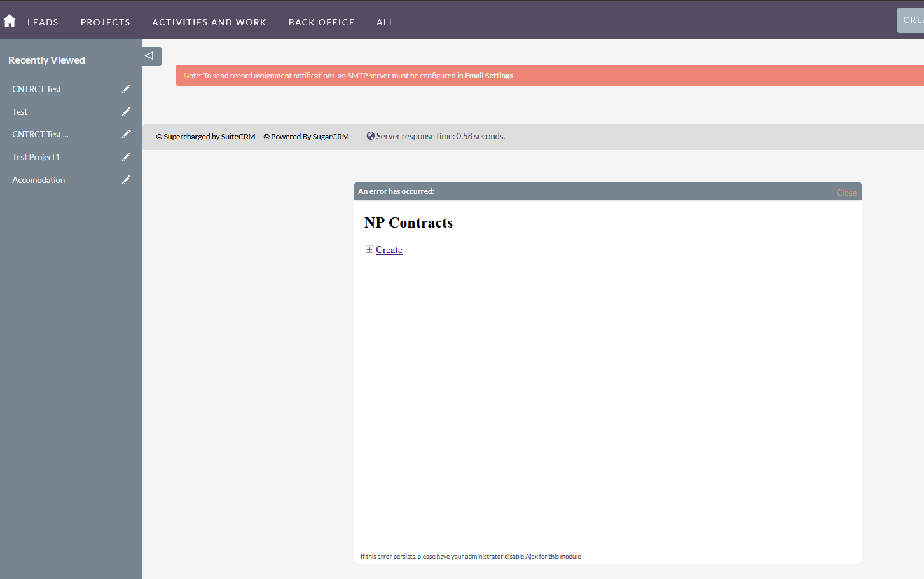Click the pencil icon beside Test Project1
Image resolution: width=924 pixels, height=579 pixels.
point(126,157)
